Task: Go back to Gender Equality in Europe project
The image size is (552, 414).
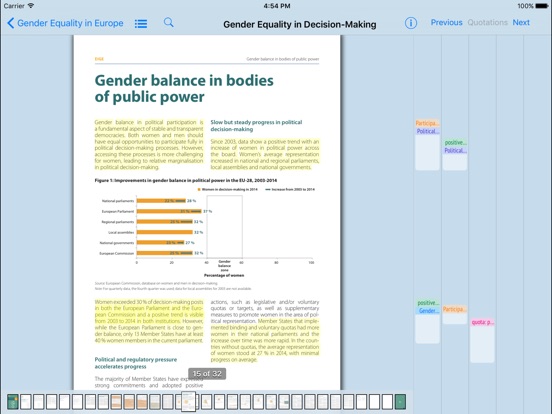Action: point(65,23)
